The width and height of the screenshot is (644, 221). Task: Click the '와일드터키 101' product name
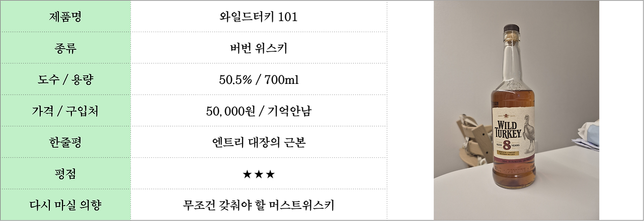pyautogui.click(x=259, y=17)
